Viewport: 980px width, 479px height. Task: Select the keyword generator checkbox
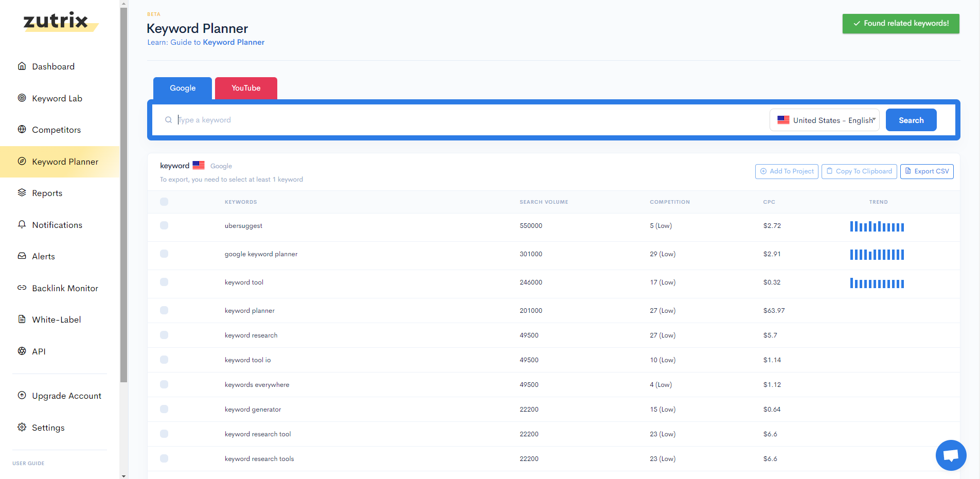pos(164,409)
